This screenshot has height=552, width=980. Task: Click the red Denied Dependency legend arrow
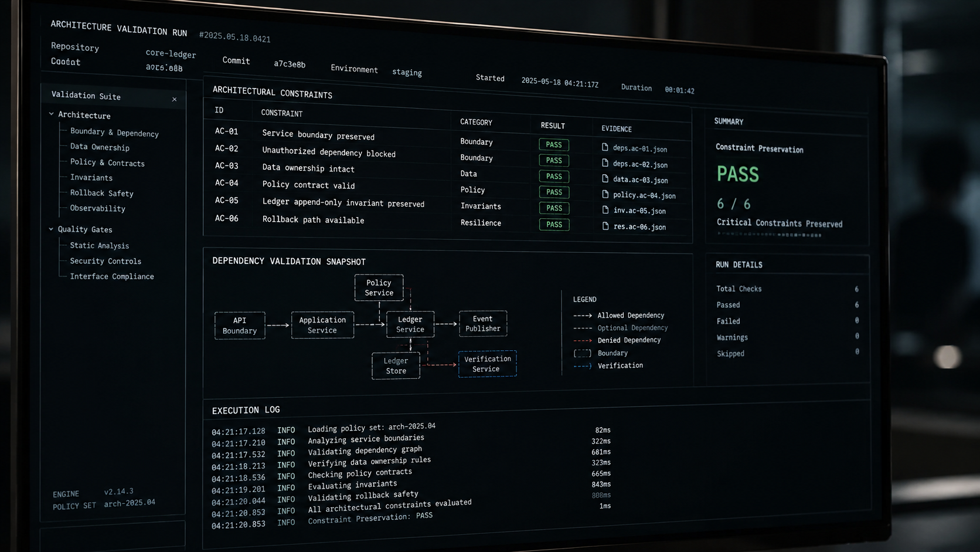[583, 340]
